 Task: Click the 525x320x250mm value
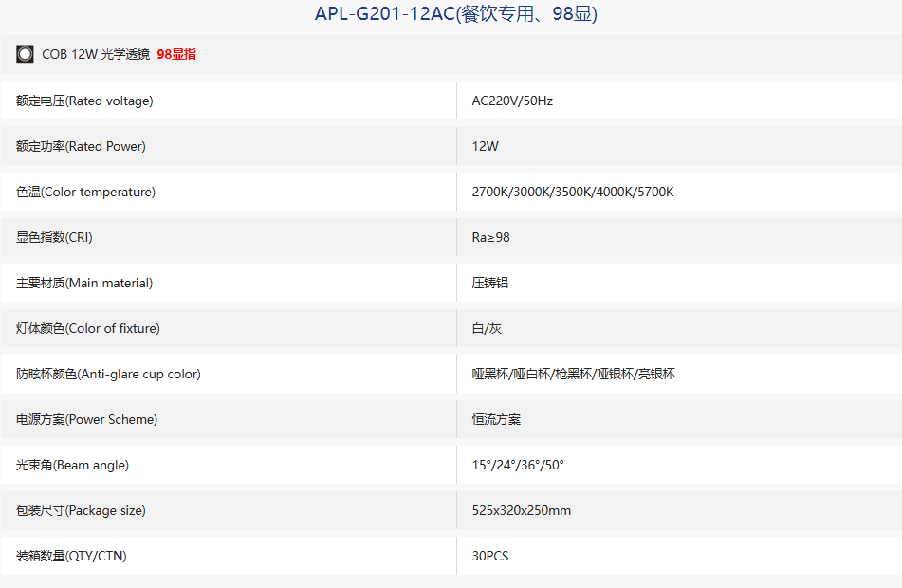pos(522,509)
